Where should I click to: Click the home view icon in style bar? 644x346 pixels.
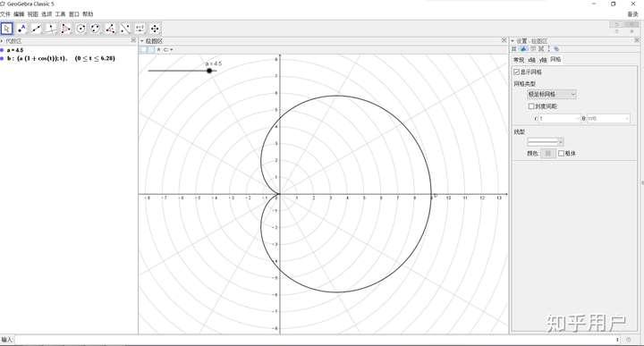pyautogui.click(x=159, y=50)
